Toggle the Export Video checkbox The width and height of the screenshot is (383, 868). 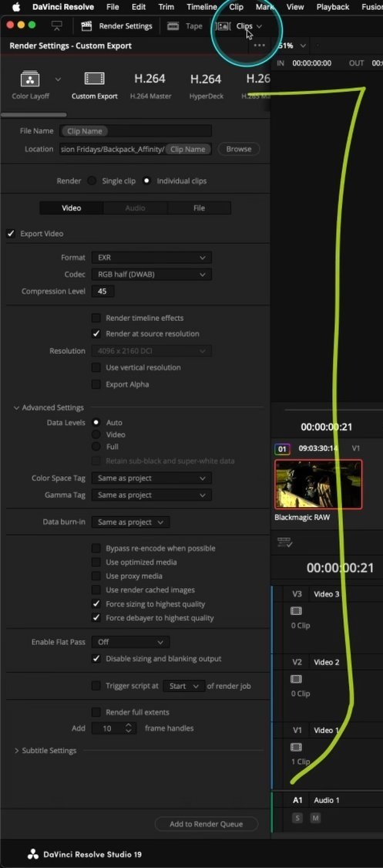tap(11, 234)
